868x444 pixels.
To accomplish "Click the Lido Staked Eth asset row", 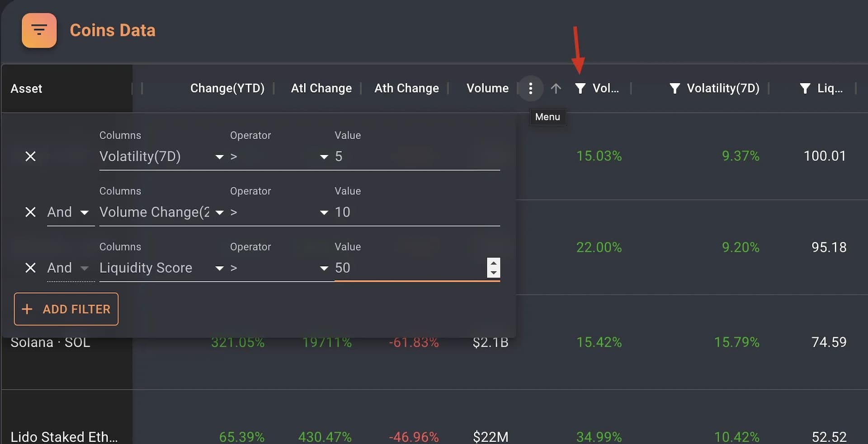I will tap(64, 437).
